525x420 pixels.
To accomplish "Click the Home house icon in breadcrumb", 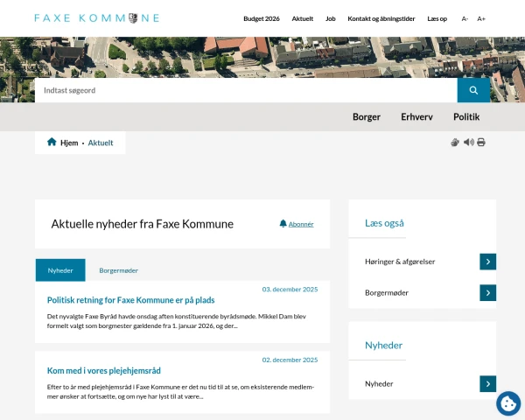I will click(x=52, y=142).
